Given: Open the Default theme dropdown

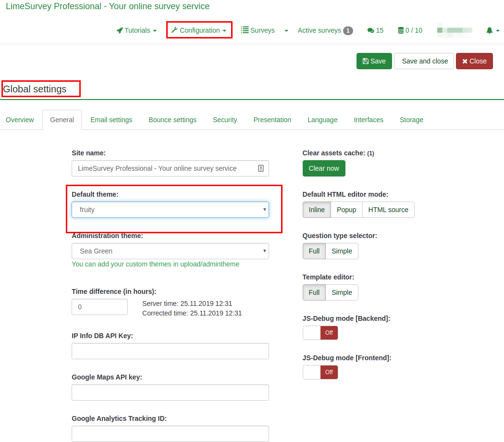Looking at the screenshot, I should point(170,210).
